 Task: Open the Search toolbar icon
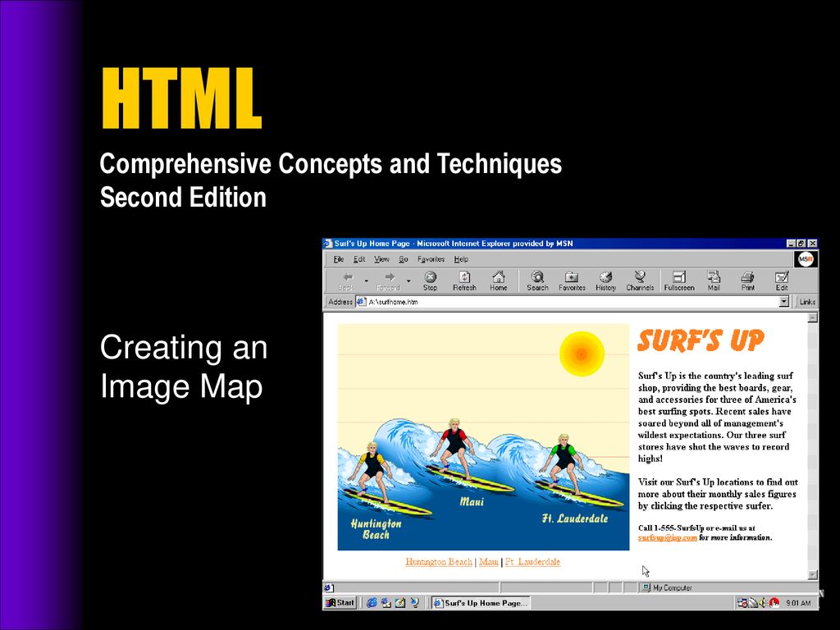[537, 281]
